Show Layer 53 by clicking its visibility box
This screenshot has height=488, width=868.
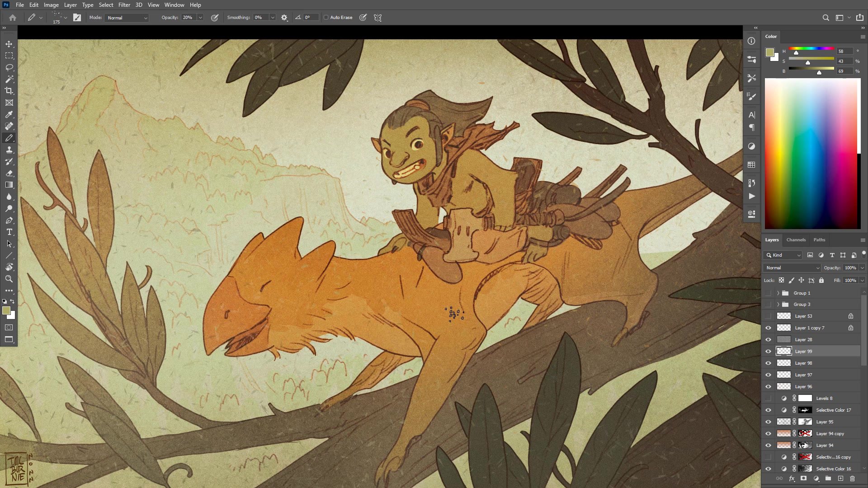(768, 316)
